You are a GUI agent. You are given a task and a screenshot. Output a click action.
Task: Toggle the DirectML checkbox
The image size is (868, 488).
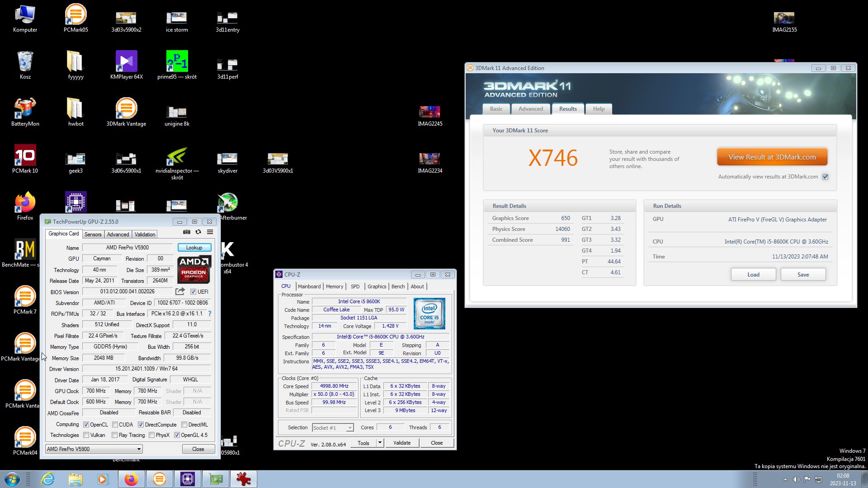point(184,425)
